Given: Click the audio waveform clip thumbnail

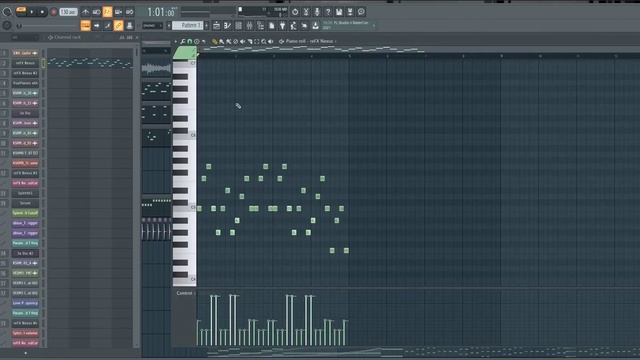Looking at the screenshot, I should [156, 68].
